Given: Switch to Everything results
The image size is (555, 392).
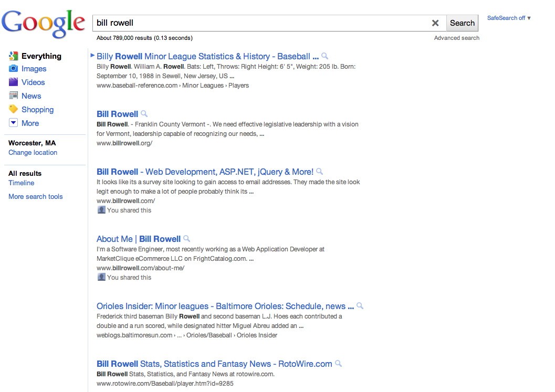Looking at the screenshot, I should coord(41,56).
